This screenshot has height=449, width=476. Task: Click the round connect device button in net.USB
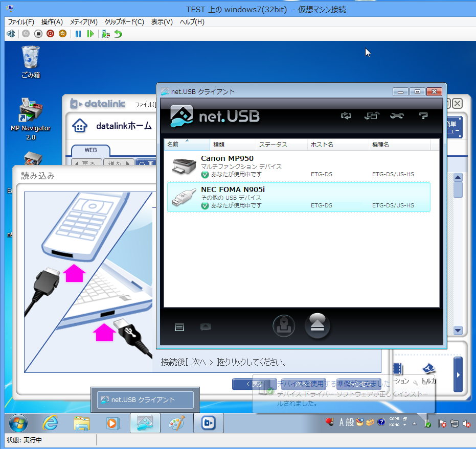(284, 326)
